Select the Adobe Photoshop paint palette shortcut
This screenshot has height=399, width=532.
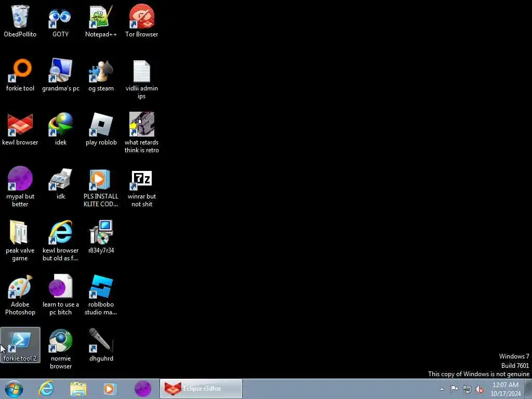[x=20, y=295]
